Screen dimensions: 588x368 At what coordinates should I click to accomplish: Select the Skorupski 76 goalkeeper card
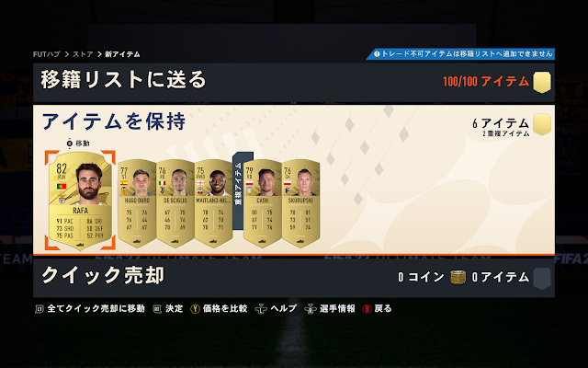300,203
